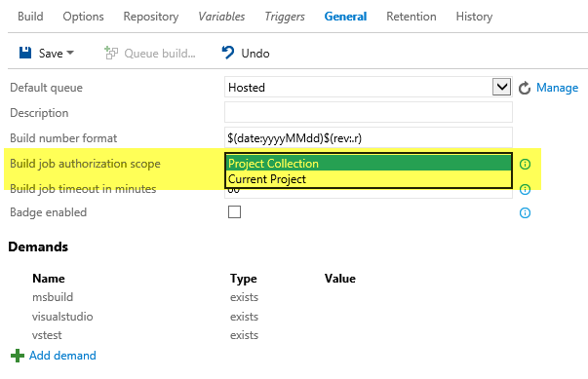Click the Add demand link
The height and width of the screenshot is (379, 588).
(x=62, y=356)
